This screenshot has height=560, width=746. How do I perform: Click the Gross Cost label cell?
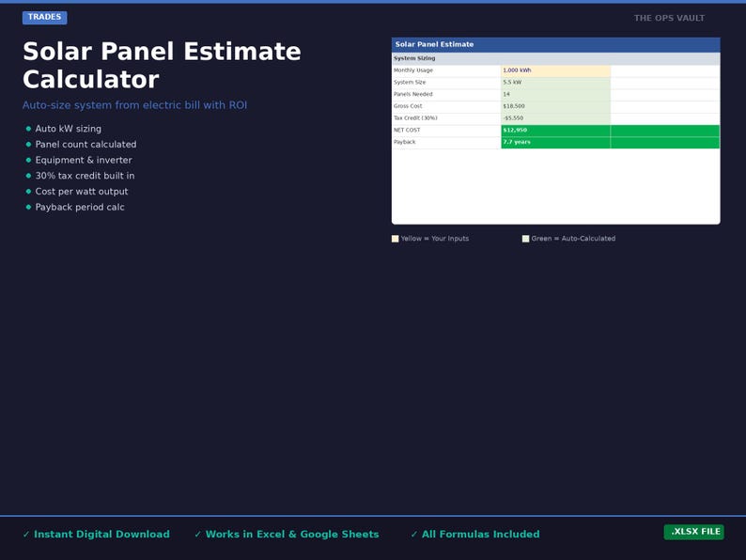pos(446,106)
